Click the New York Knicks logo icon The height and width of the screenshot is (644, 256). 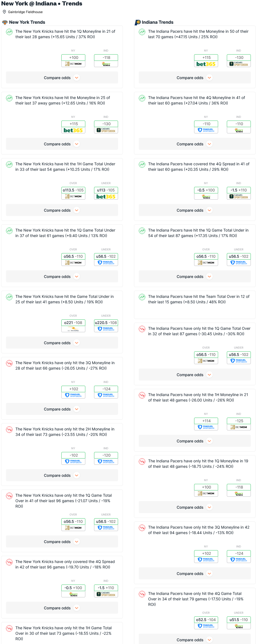(x=5, y=22)
